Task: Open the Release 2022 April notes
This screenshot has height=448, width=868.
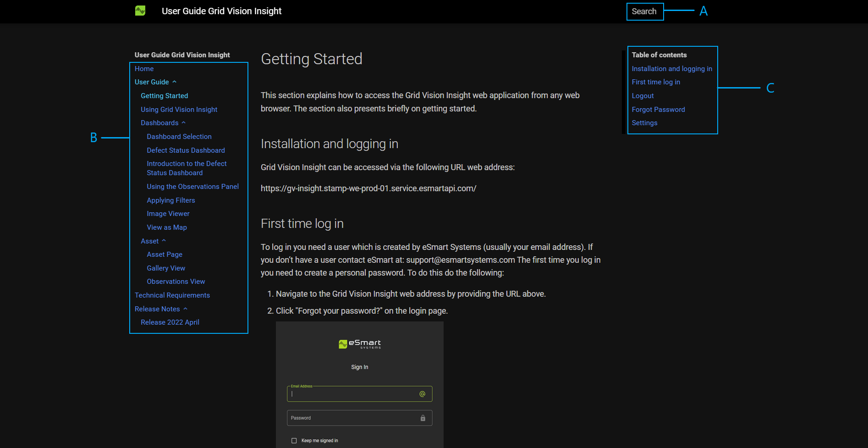Action: click(170, 322)
